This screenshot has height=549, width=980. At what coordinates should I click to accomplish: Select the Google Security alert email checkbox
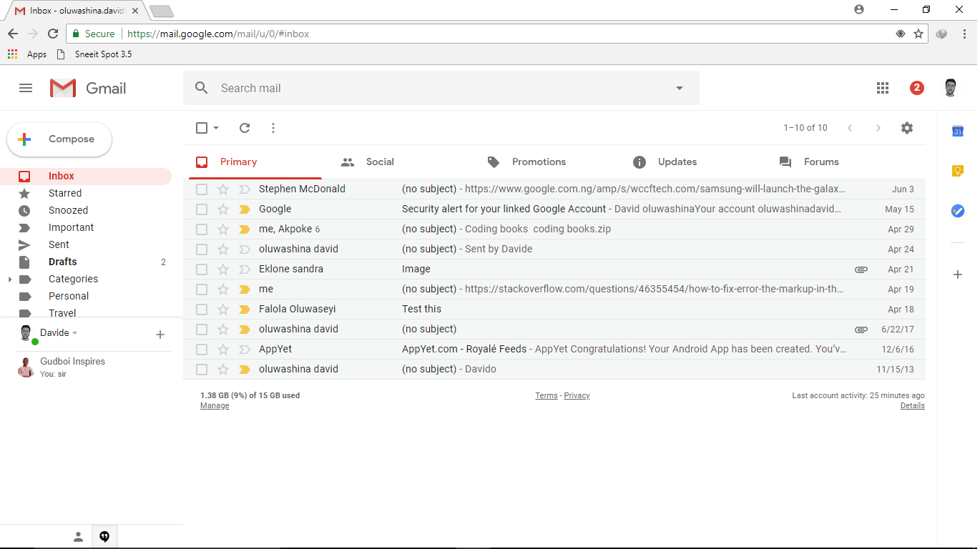tap(202, 209)
